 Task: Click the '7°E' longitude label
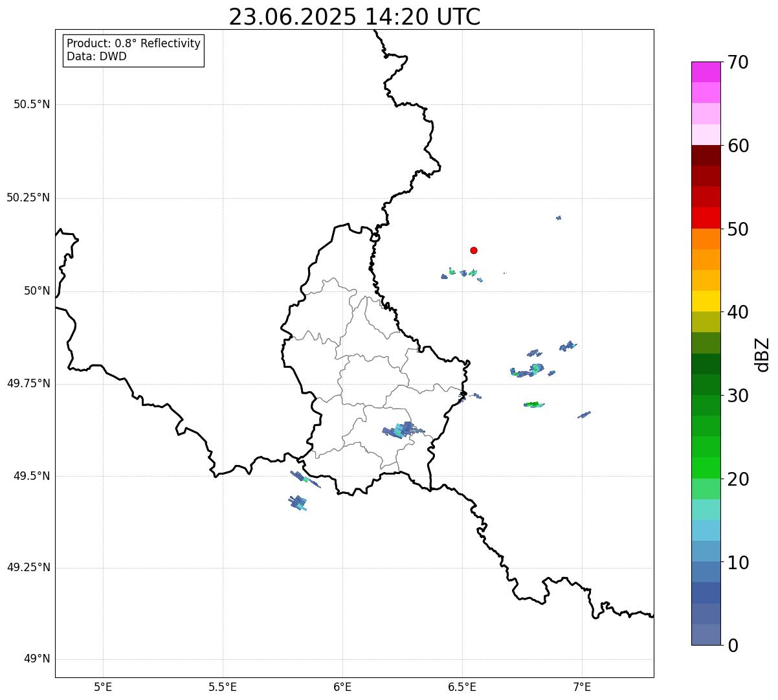pos(582,686)
